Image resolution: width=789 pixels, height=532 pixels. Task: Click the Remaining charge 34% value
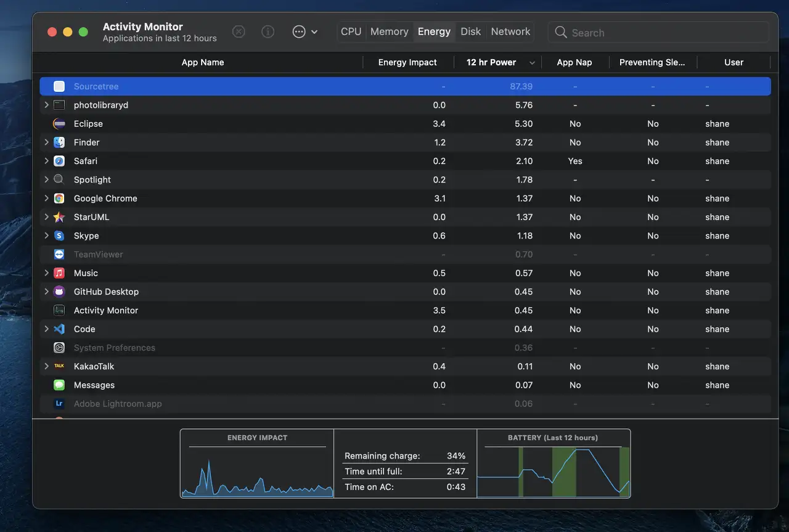click(x=456, y=456)
